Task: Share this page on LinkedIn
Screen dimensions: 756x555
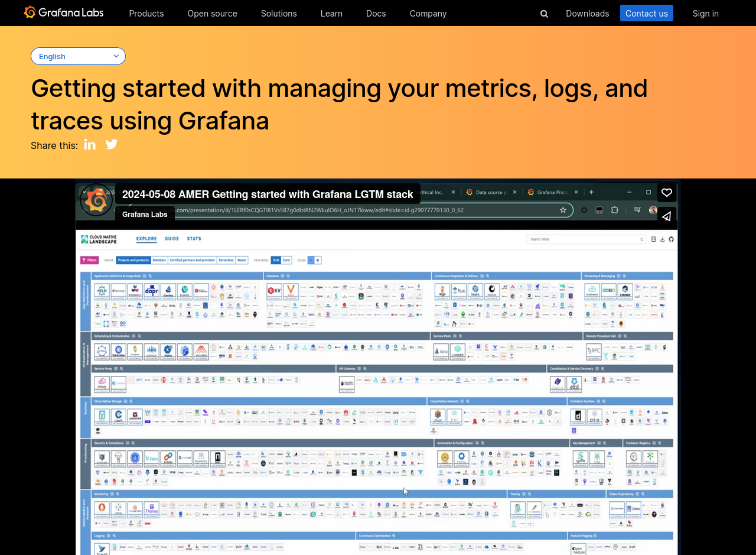Action: (x=90, y=145)
